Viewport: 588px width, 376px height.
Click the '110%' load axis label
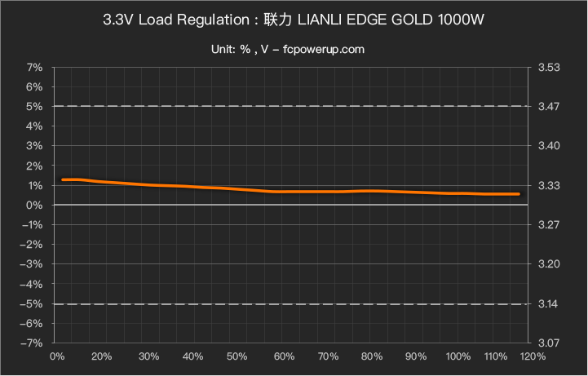point(496,356)
